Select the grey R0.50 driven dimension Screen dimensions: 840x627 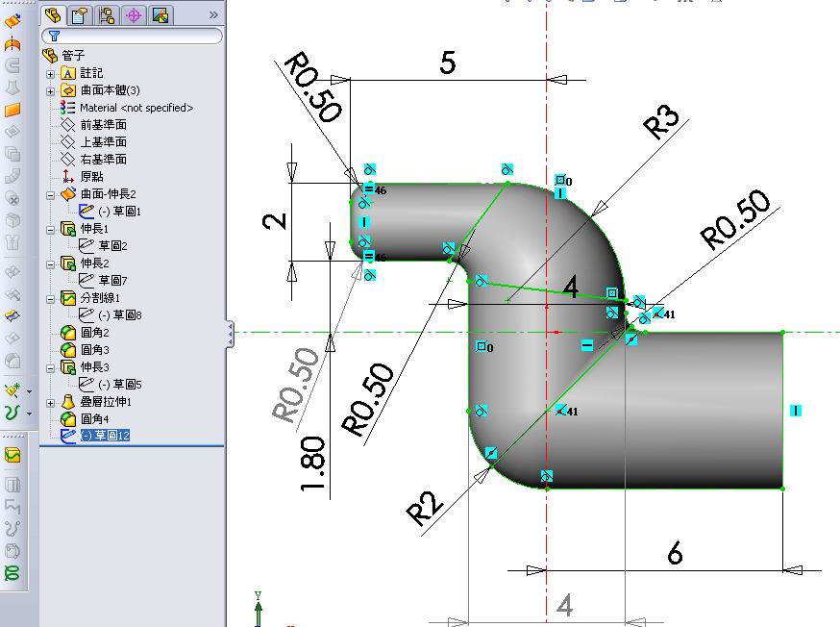coord(295,384)
